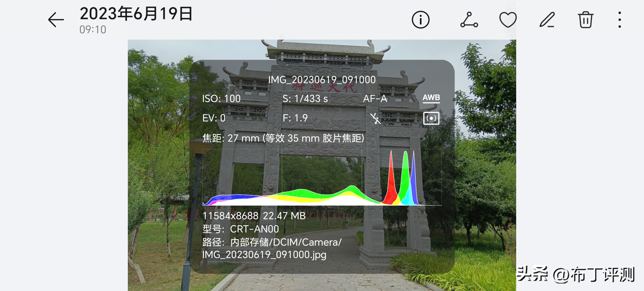
Task: Click the 09:10 timestamp
Action: point(93,30)
